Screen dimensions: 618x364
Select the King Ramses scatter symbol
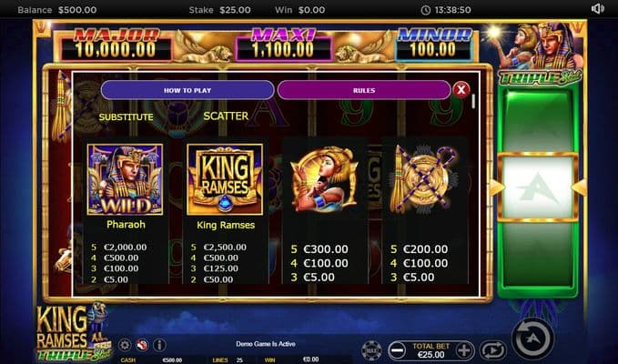coord(225,179)
